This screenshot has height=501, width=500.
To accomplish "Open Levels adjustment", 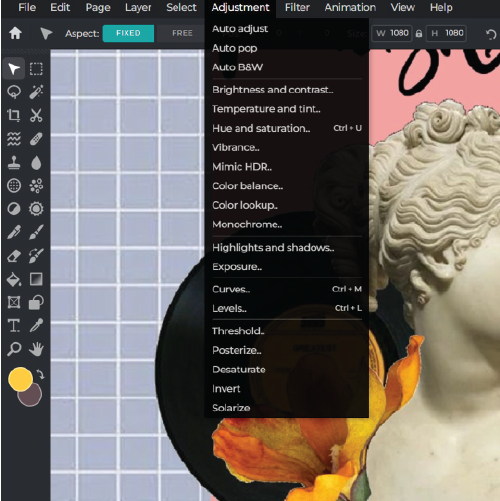I will point(287,308).
